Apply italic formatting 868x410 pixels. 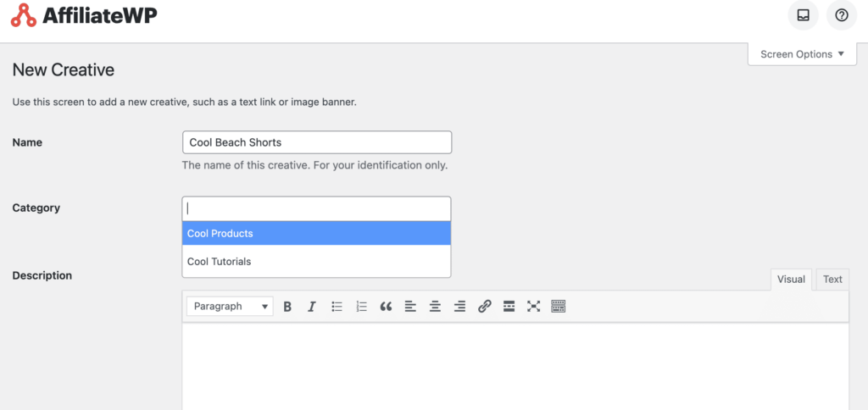pos(312,306)
